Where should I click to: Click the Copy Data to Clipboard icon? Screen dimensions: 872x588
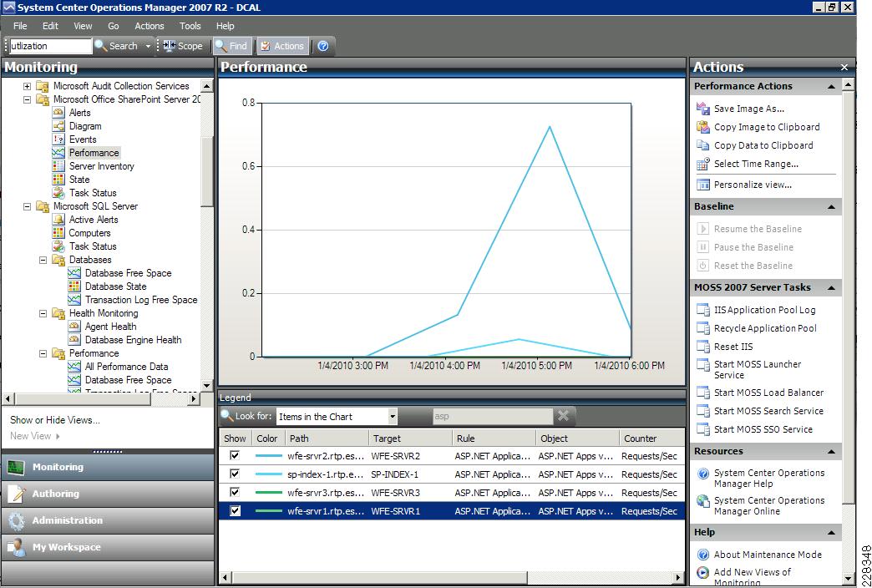pos(703,145)
